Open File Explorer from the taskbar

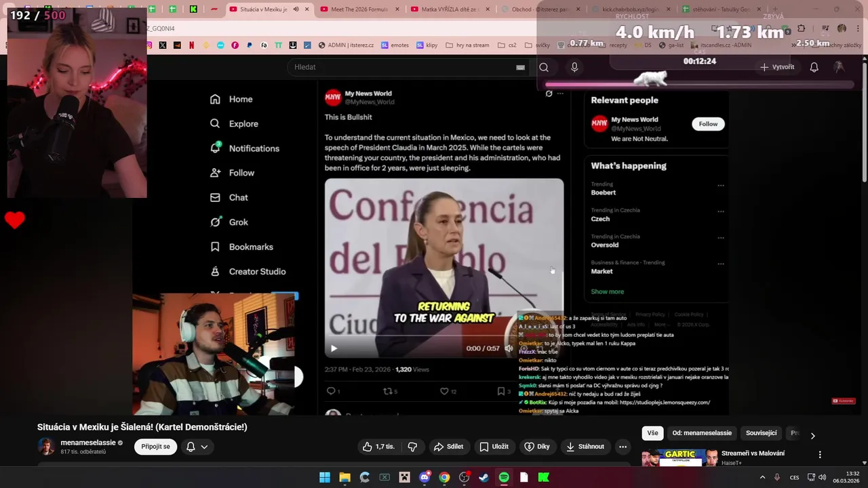coord(344,477)
